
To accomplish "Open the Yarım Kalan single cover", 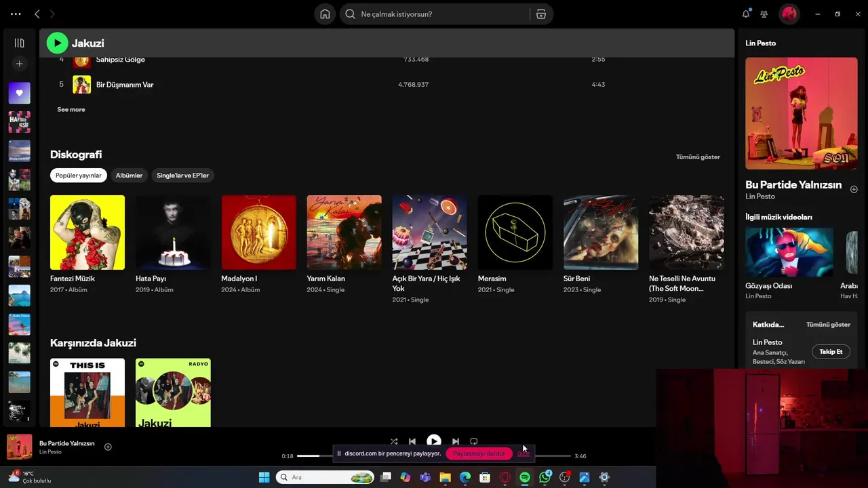I will [344, 232].
